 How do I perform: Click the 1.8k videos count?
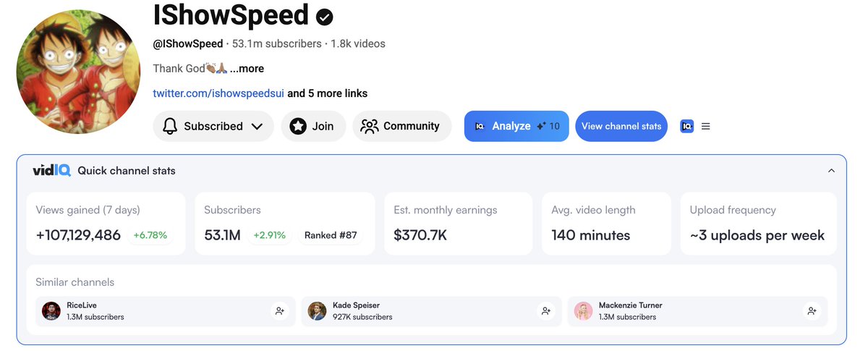pos(358,43)
